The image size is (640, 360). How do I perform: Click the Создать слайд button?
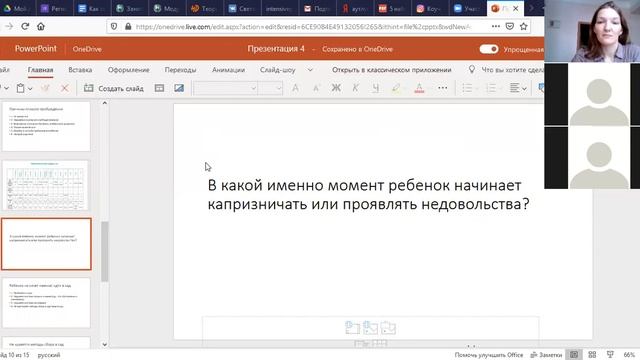coord(114,88)
